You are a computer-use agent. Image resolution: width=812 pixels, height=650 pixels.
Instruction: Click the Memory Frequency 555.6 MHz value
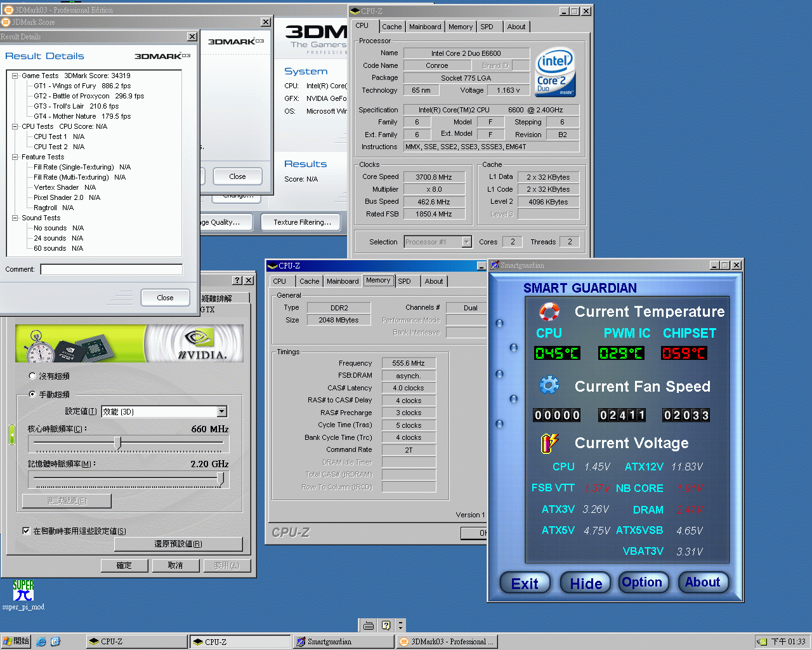tap(409, 363)
